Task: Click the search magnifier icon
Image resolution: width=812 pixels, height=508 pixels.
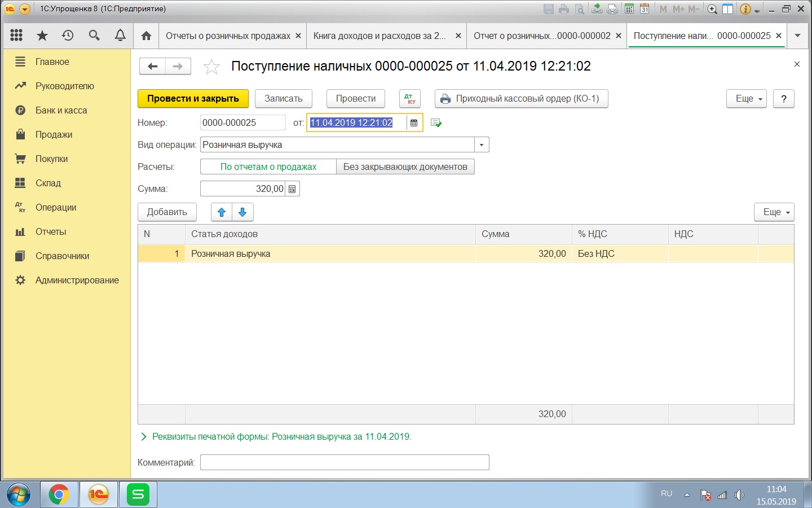Action: [94, 36]
